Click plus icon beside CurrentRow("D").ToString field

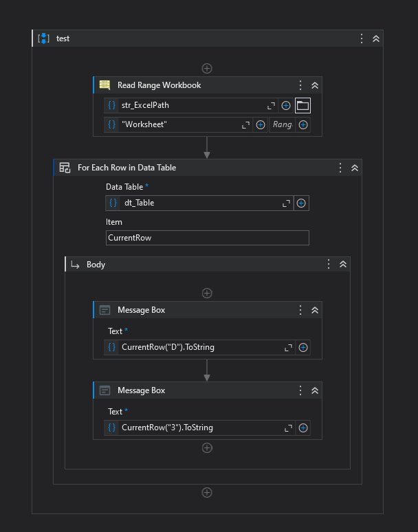click(303, 347)
